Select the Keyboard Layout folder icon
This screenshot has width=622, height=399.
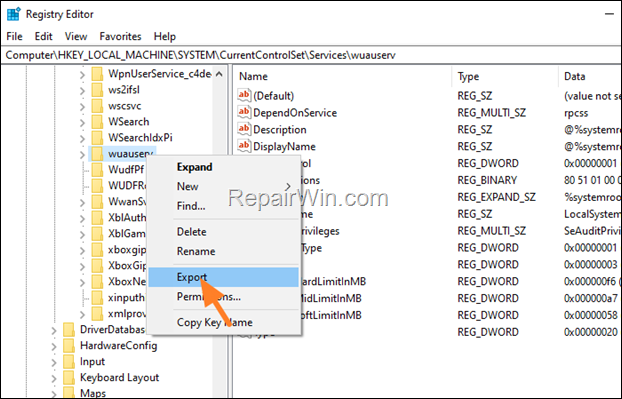[x=69, y=377]
